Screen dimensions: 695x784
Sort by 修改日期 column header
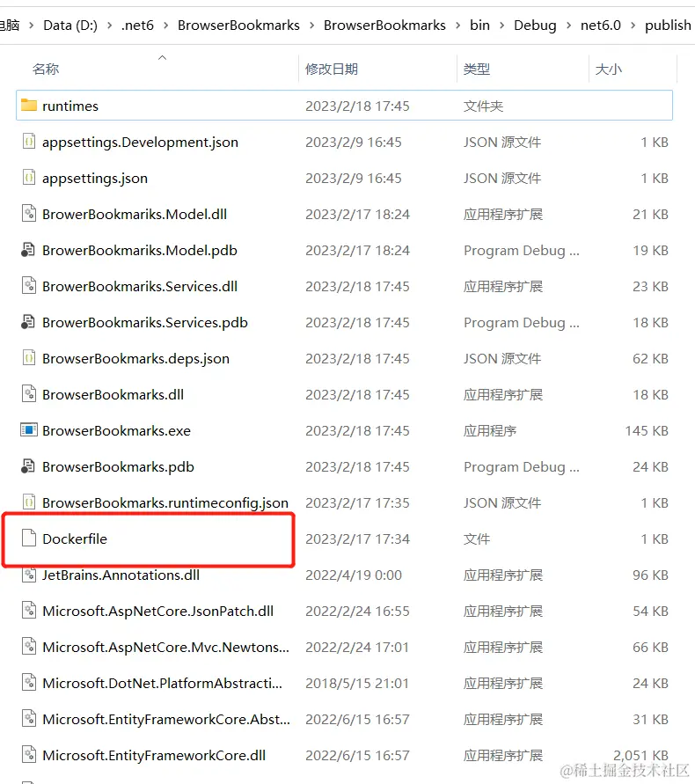pos(332,69)
